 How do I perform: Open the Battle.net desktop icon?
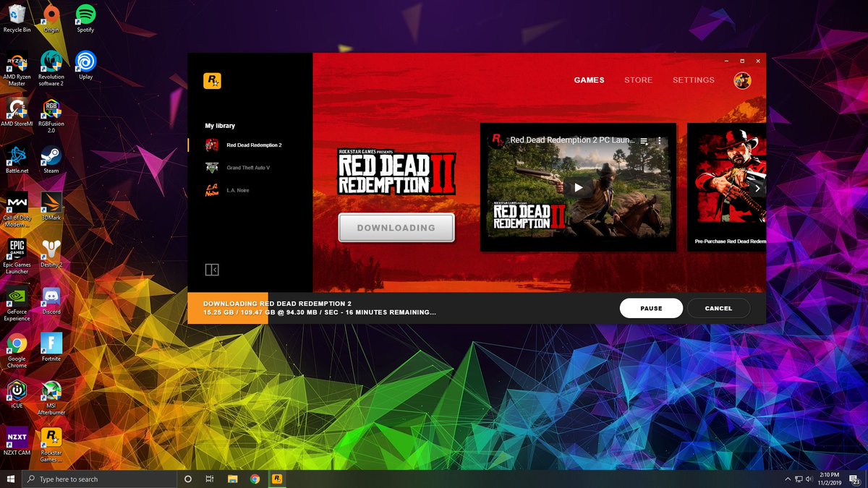coord(17,159)
